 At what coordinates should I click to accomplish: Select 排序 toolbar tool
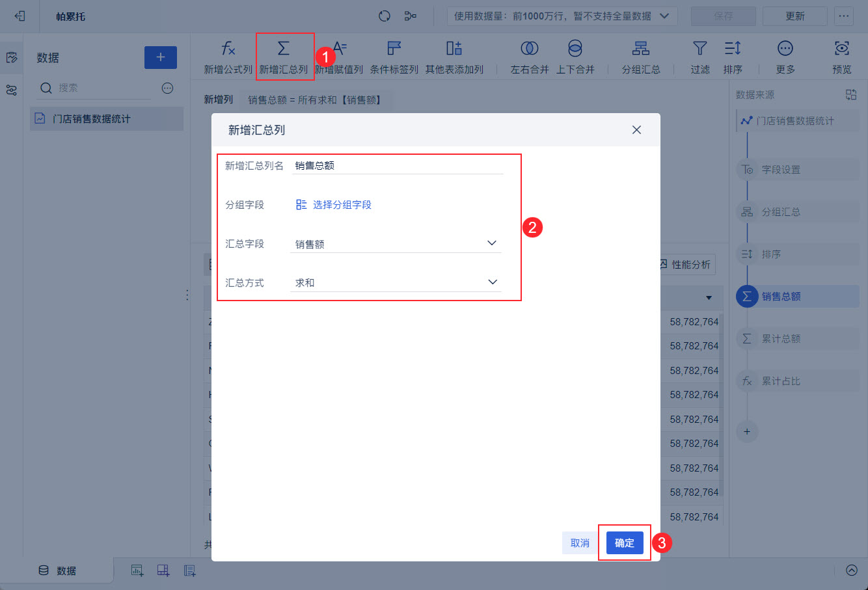click(733, 57)
